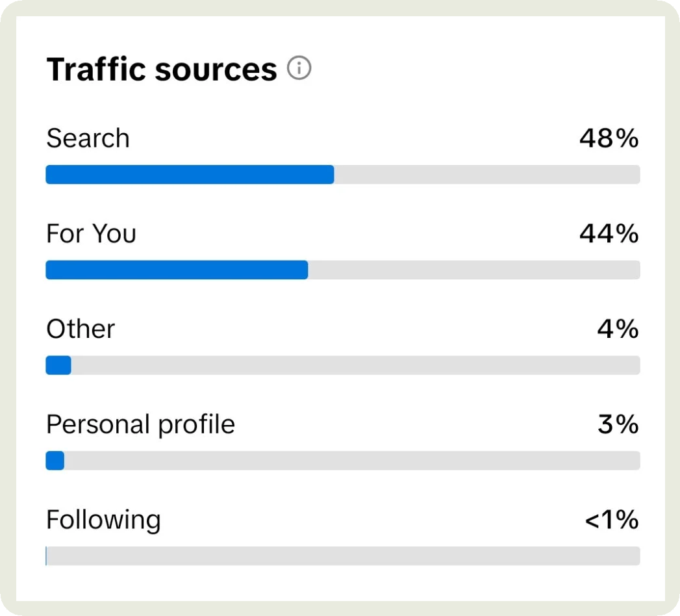Click the <1% value for Following

coord(611,520)
